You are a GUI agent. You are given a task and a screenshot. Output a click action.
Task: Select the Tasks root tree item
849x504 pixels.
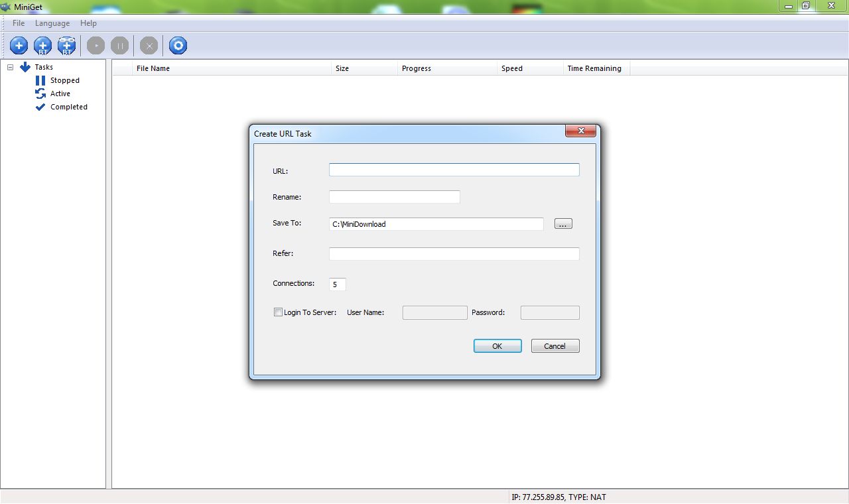44,67
